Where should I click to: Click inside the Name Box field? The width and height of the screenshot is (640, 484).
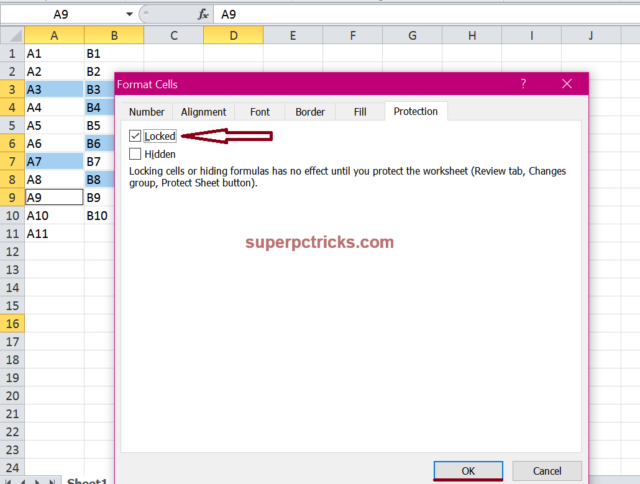61,15
